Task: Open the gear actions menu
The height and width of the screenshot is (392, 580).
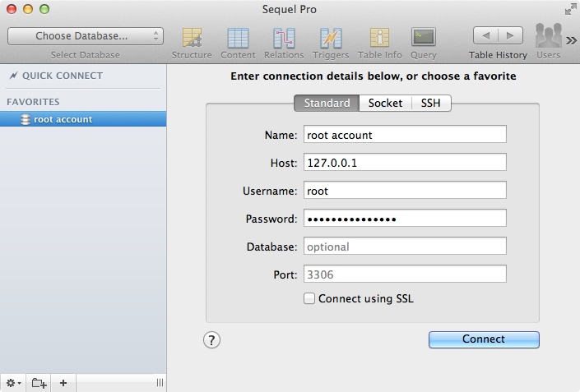Action: coord(14,383)
